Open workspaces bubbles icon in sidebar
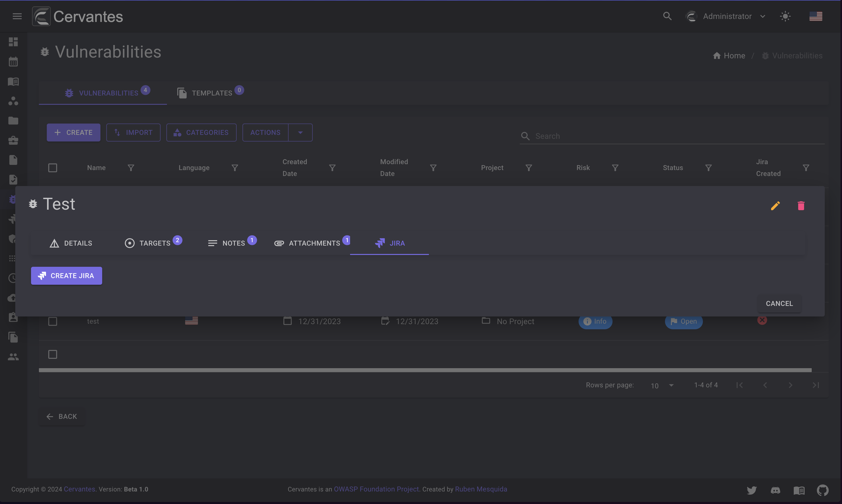 tap(13, 101)
